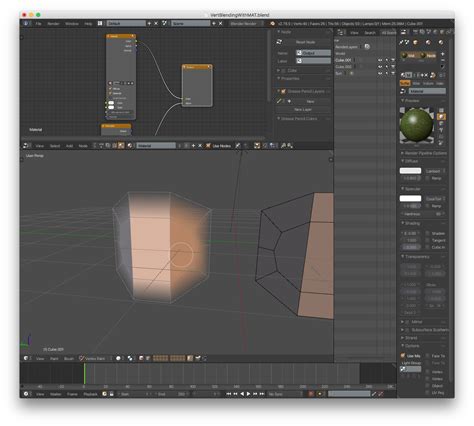Click the grease pencil New button
This screenshot has width=474, height=426.
(x=310, y=101)
